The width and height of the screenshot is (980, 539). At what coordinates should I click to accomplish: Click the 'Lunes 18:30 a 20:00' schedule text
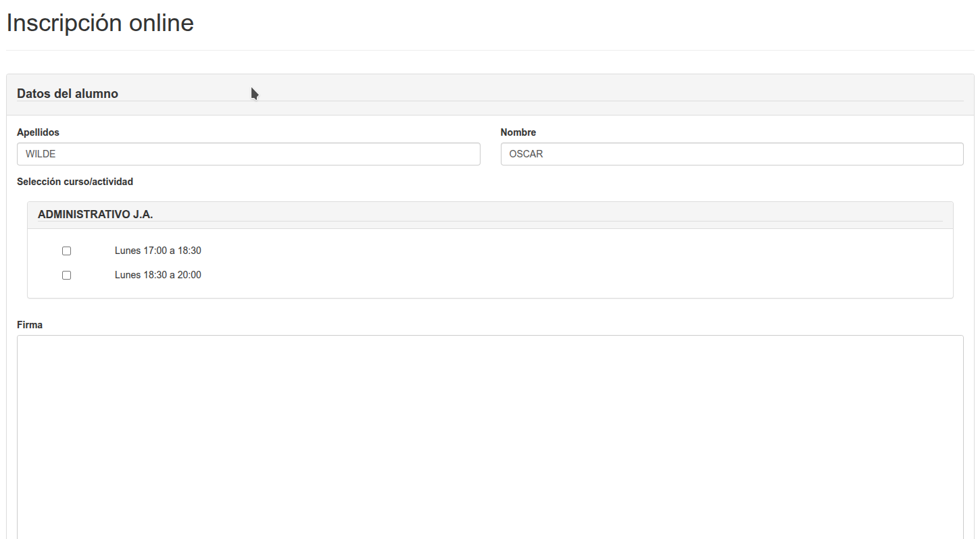pos(157,275)
